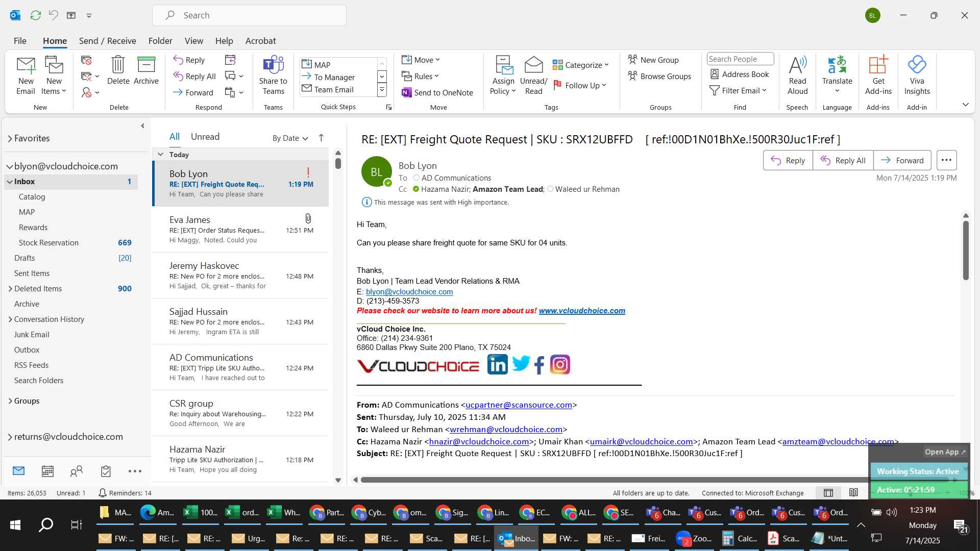Image resolution: width=980 pixels, height=551 pixels.
Task: Click the Twitter icon in signature
Action: tap(521, 363)
